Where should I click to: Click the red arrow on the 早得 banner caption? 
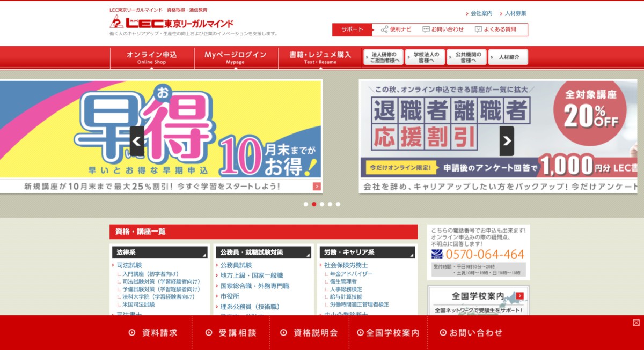[317, 187]
